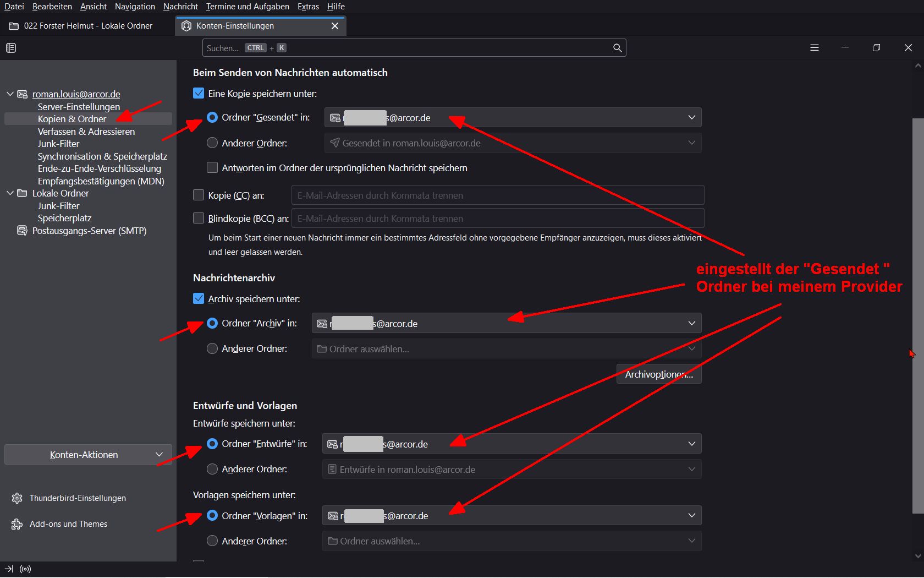The height and width of the screenshot is (578, 924).
Task: Close the Konten-Einstellungen tab
Action: [x=335, y=26]
